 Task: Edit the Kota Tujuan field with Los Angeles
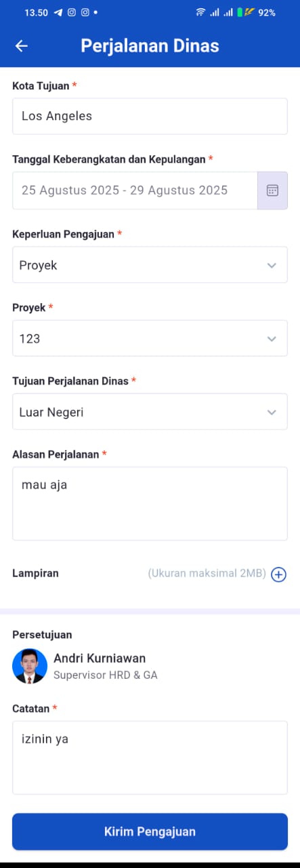point(150,116)
